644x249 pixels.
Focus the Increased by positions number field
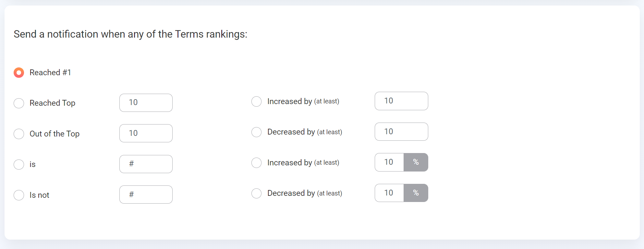[x=401, y=101]
